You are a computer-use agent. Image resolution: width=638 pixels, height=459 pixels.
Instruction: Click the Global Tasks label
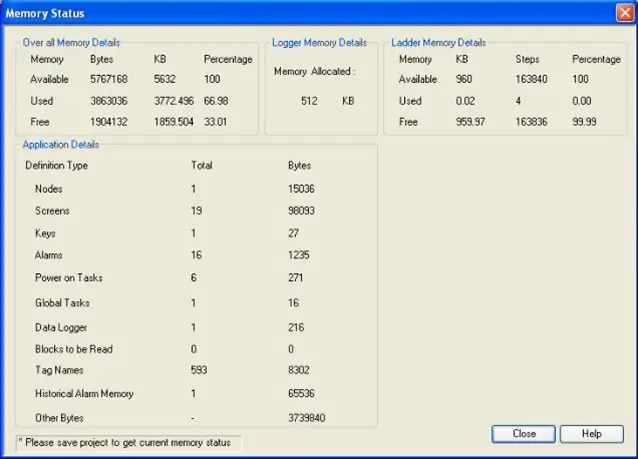click(62, 303)
